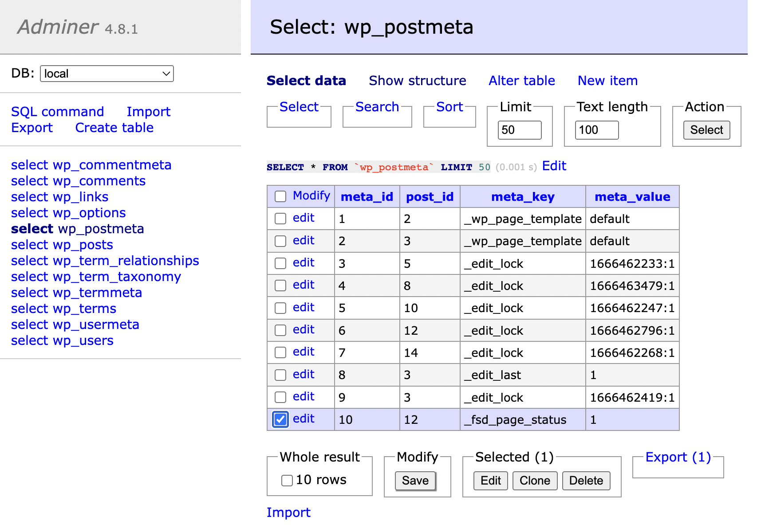Click the Clone button
This screenshot has height=532, width=757.
pyautogui.click(x=534, y=481)
